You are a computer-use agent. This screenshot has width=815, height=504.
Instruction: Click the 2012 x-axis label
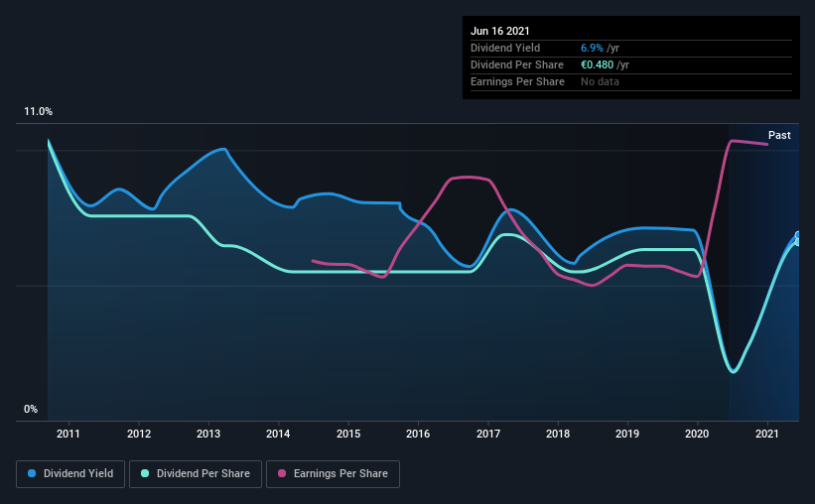[139, 434]
